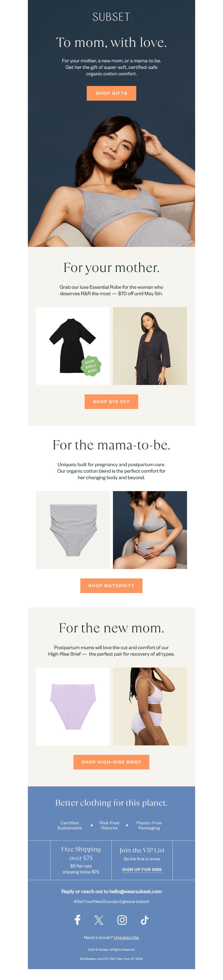Screen dimensions: 223x980
Task: Open the model wearing black robe photo
Action: pos(150,346)
